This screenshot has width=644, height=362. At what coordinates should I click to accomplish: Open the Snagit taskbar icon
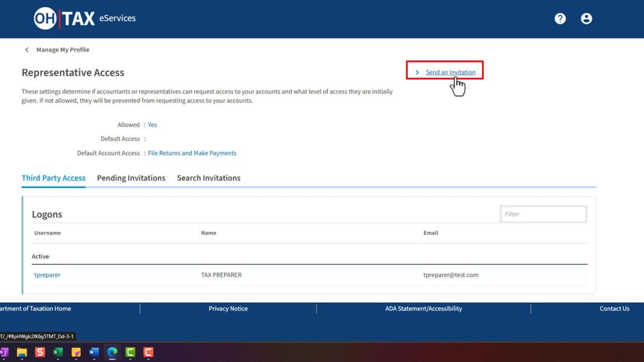(x=40, y=352)
